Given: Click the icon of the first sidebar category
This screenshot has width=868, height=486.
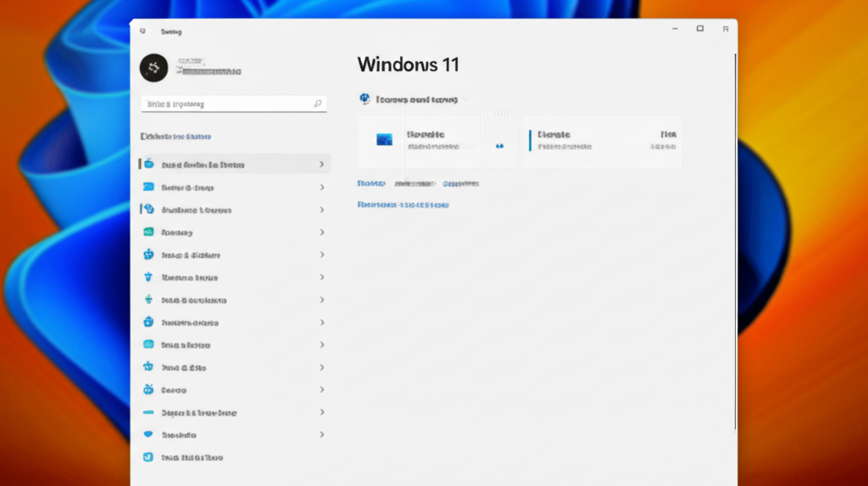Looking at the screenshot, I should click(148, 165).
